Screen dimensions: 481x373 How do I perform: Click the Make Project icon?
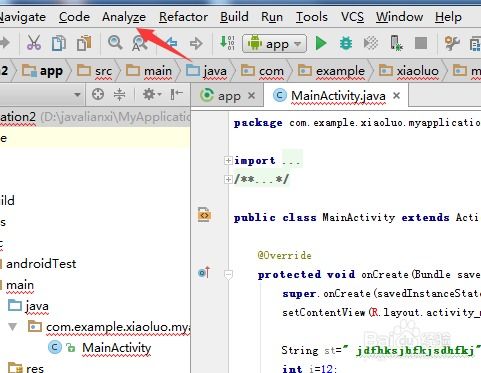pos(227,43)
